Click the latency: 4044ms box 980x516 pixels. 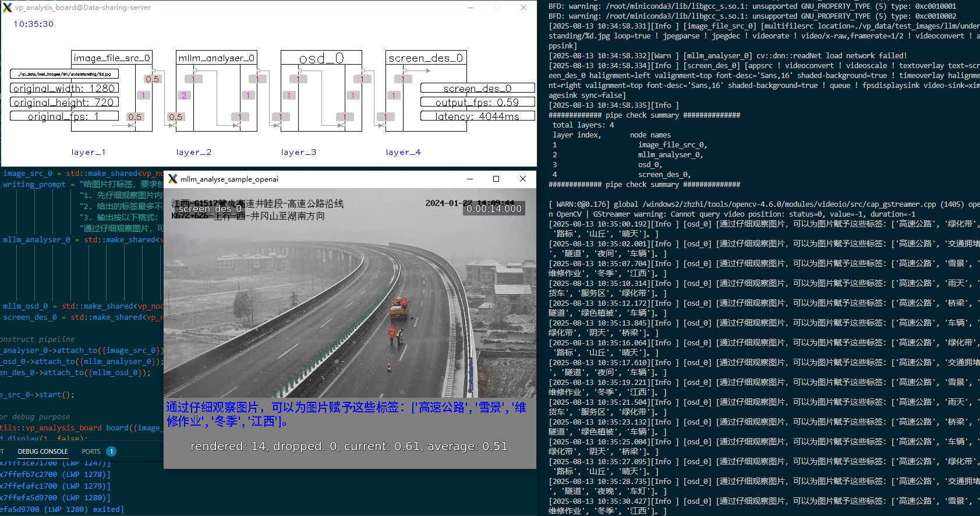tap(477, 116)
